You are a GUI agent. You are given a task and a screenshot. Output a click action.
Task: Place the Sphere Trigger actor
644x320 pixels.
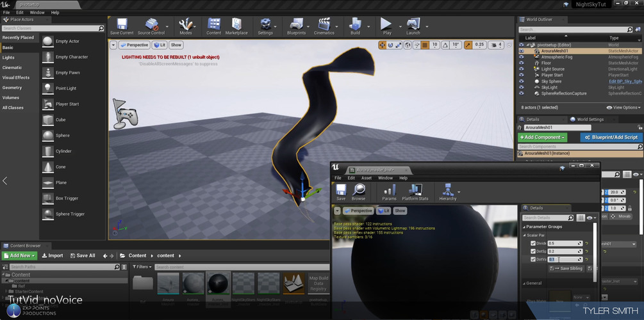[70, 214]
